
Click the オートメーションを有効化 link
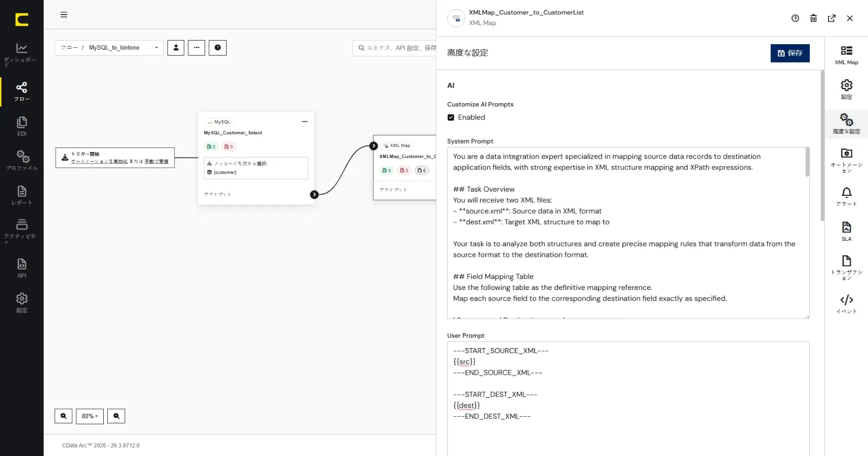pyautogui.click(x=99, y=162)
